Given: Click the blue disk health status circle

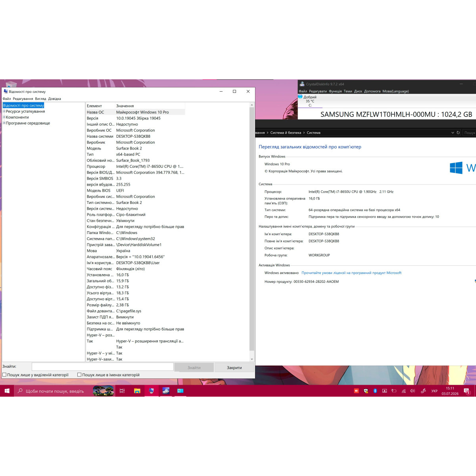Looking at the screenshot, I should click(x=300, y=96).
